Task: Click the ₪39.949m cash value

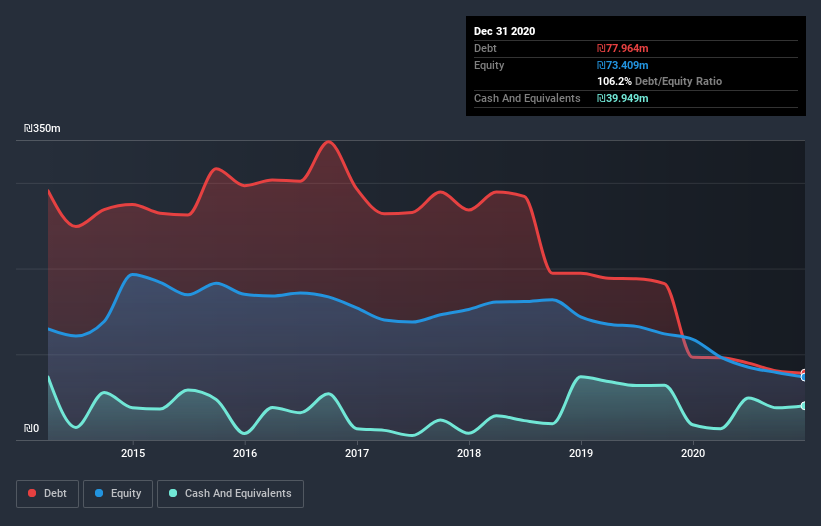Action: coord(623,98)
